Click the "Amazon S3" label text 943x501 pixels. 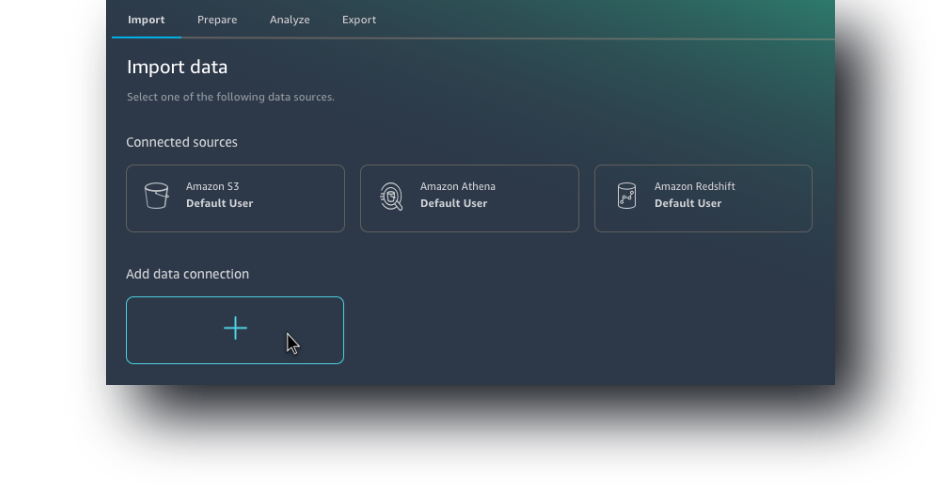pos(212,186)
